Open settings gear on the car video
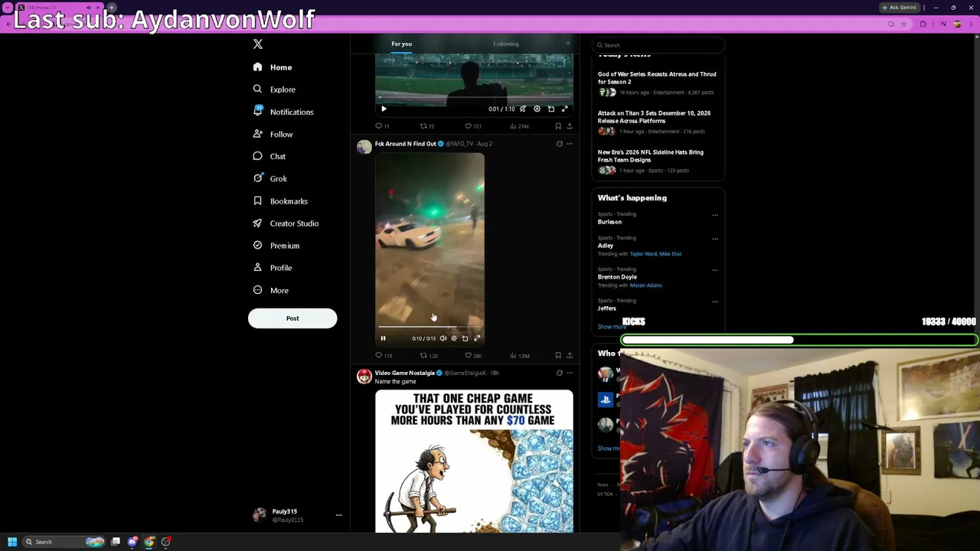Viewport: 980px width, 551px height. (453, 338)
